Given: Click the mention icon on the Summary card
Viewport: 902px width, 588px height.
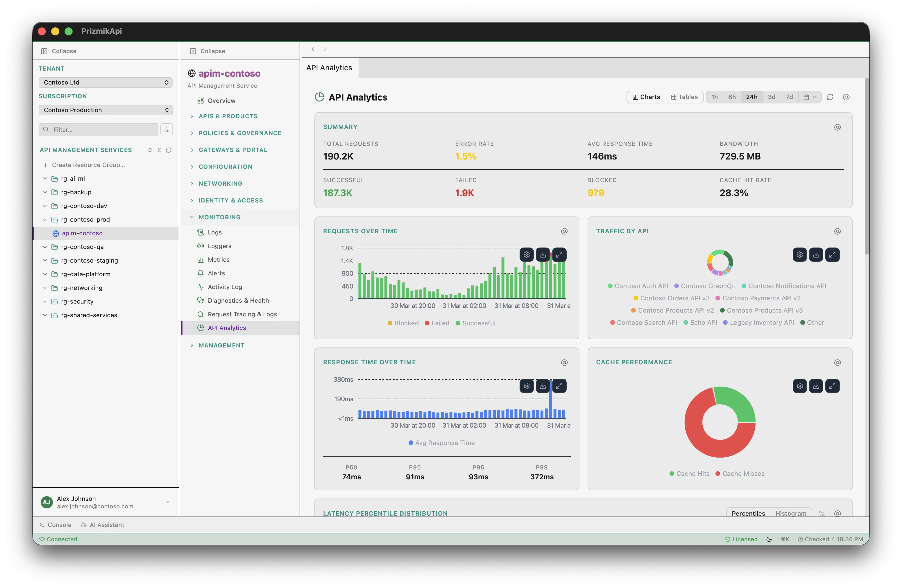Looking at the screenshot, I should 837,127.
